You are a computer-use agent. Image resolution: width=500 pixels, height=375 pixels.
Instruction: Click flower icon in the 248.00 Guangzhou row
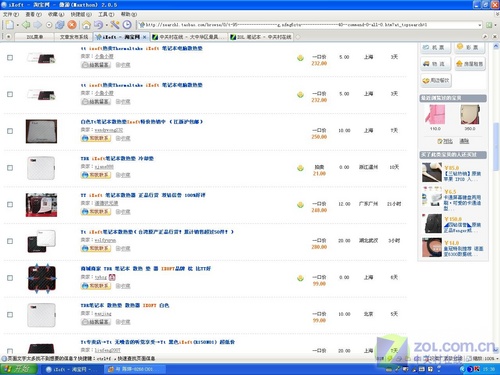[x=300, y=205]
